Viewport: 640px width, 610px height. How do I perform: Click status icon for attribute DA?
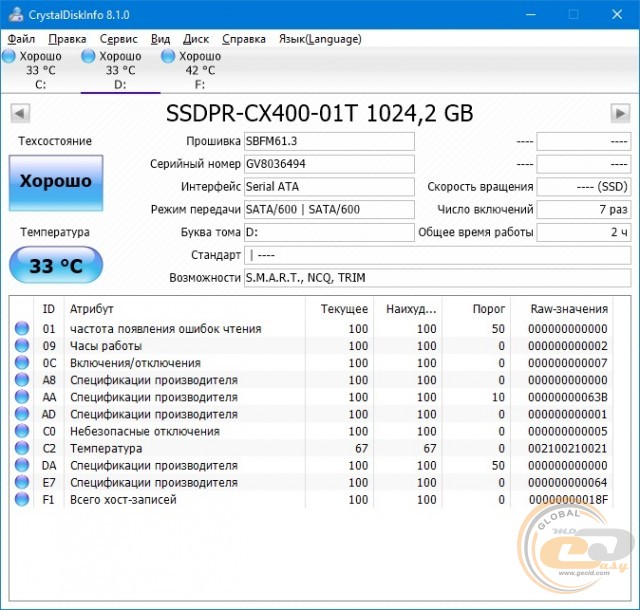[x=22, y=465]
